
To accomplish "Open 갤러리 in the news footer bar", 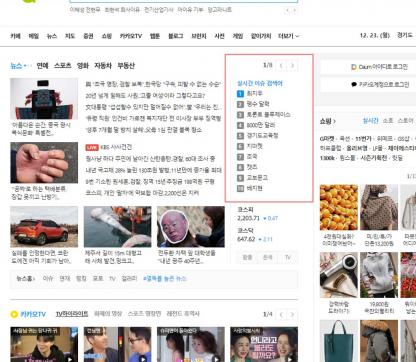I will (x=129, y=278).
